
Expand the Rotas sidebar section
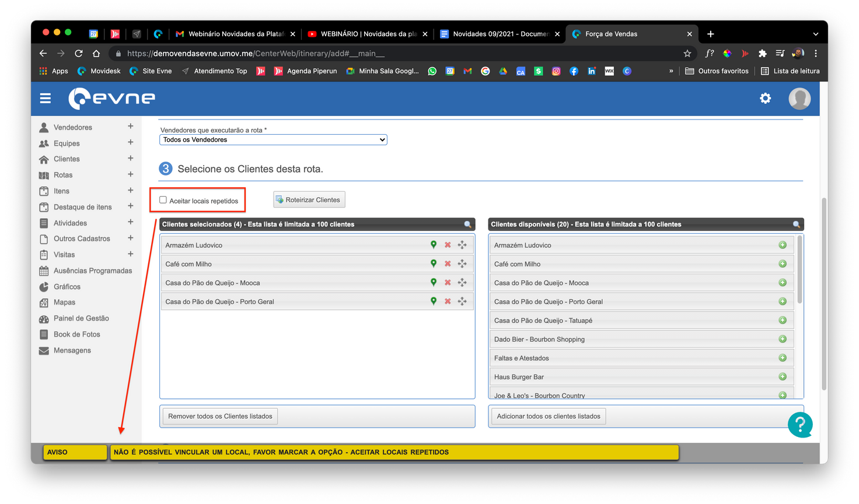pos(130,174)
